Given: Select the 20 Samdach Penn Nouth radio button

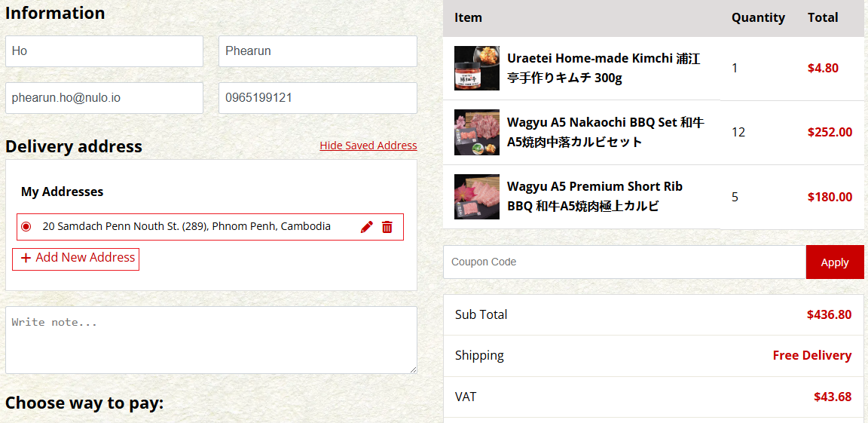Looking at the screenshot, I should [x=26, y=227].
